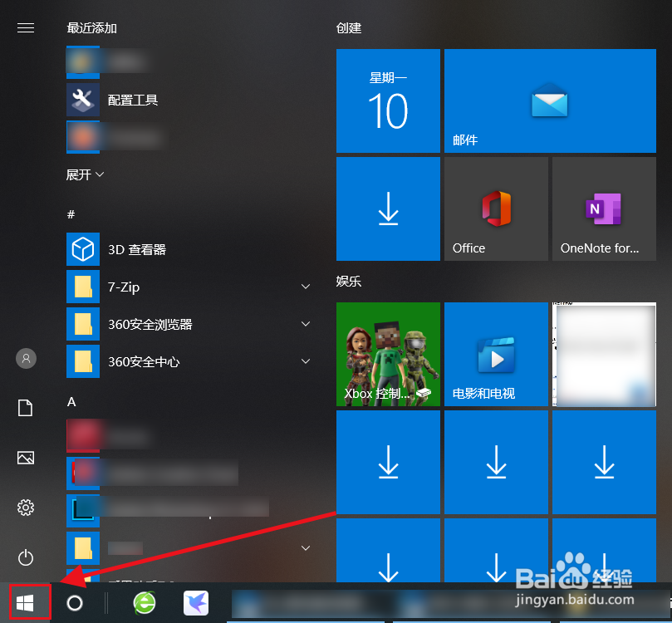
Task: Open the Pictures sidebar icon
Action: pyautogui.click(x=26, y=458)
